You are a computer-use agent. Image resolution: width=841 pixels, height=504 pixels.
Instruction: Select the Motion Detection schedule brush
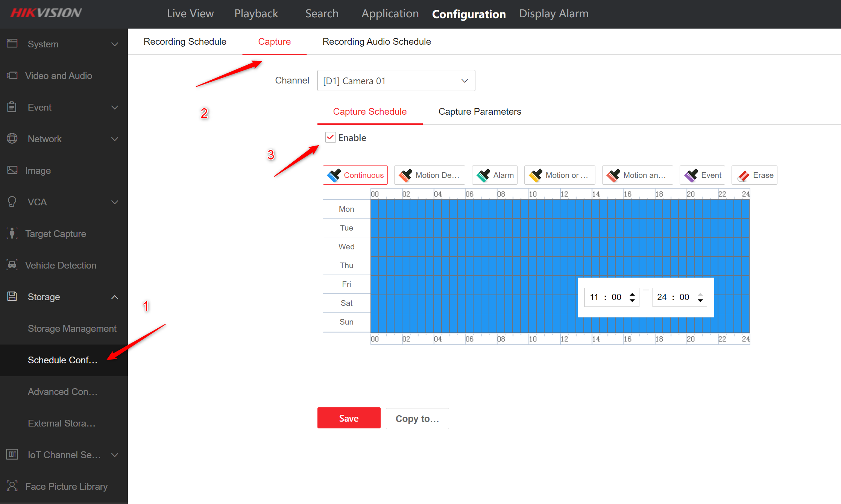tap(430, 175)
